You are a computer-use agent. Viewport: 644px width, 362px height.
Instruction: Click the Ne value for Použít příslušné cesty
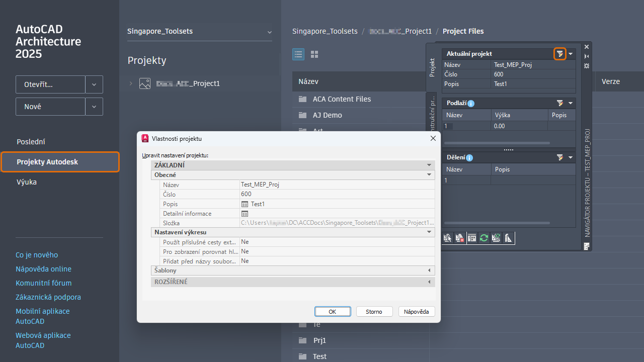[x=337, y=242]
